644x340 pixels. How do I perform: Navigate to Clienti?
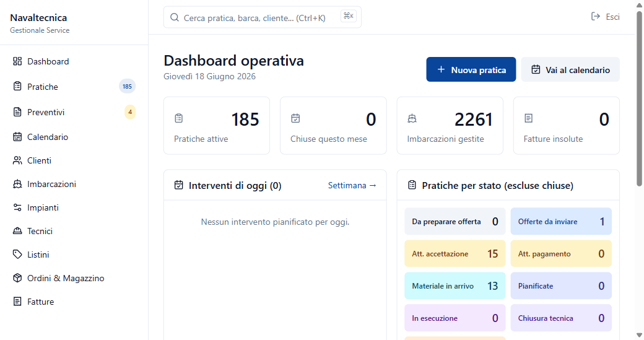[x=74, y=160]
